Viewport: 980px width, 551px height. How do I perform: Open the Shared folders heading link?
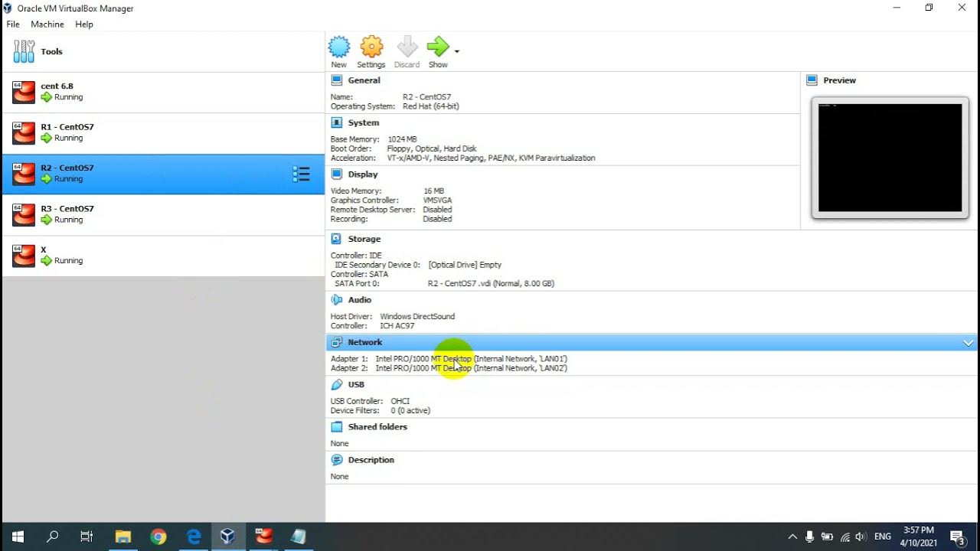point(377,427)
